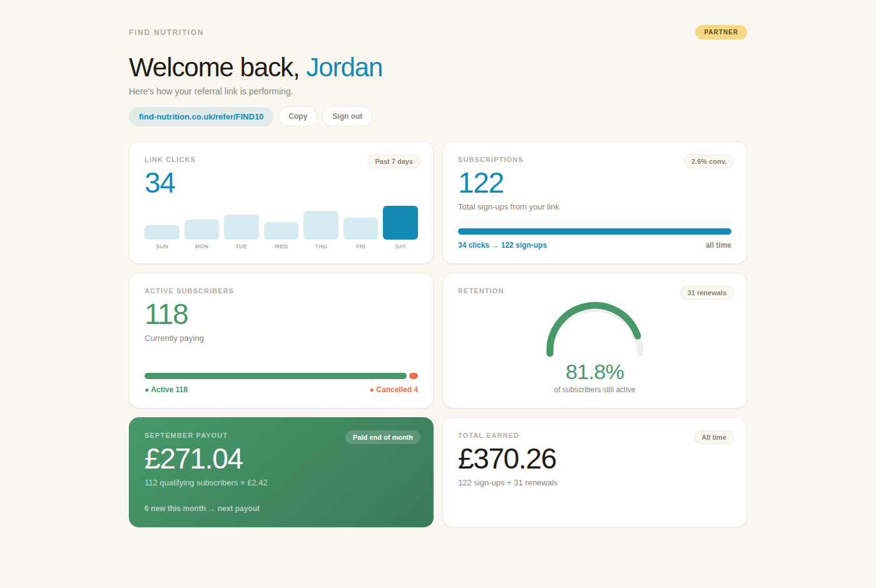The height and width of the screenshot is (588, 876).
Task: Click '6 new this month → next payout'
Action: point(202,509)
